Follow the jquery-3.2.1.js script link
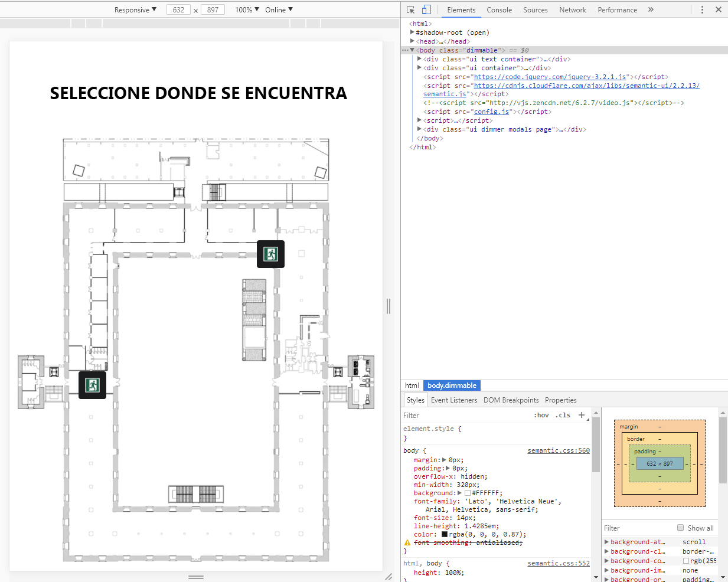 [x=550, y=77]
